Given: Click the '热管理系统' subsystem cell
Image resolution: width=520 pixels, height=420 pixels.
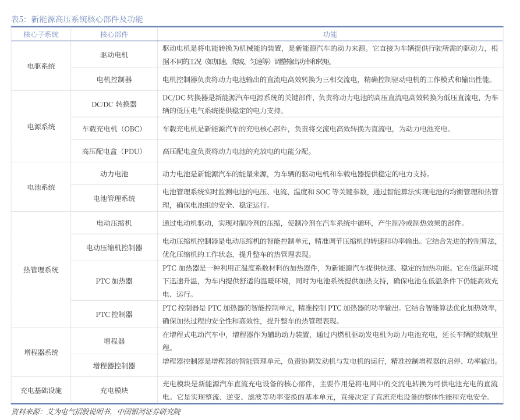Looking at the screenshot, I should [x=41, y=270].
